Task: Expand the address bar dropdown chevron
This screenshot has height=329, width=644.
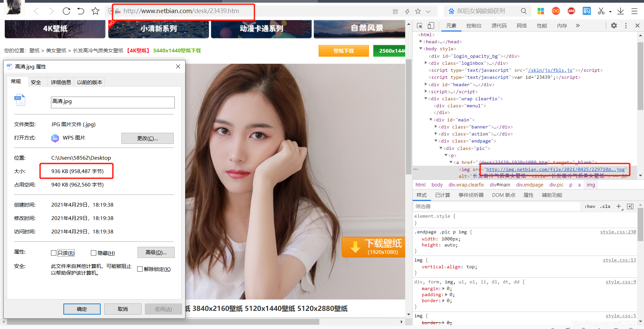Action: [x=428, y=11]
